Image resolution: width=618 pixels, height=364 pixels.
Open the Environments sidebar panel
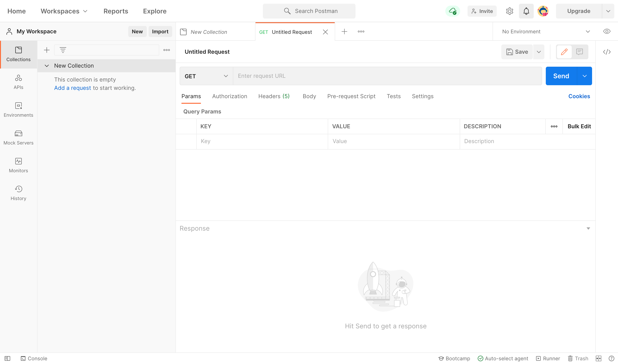[18, 110]
